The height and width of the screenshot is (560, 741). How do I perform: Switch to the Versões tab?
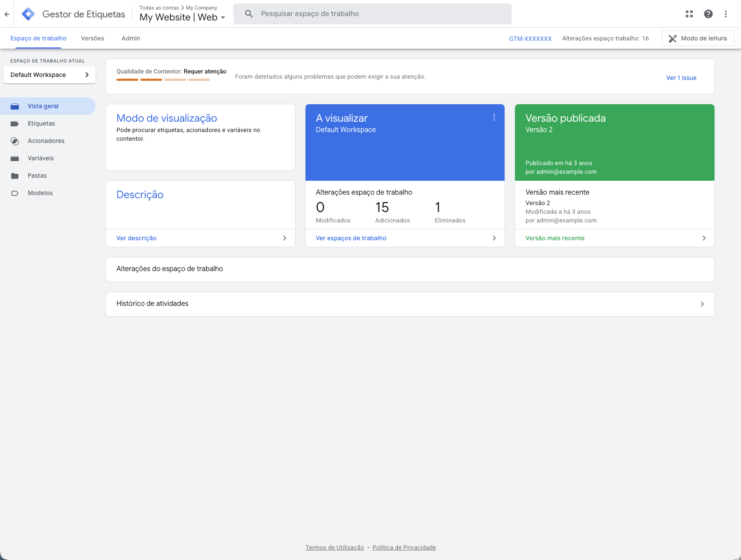coord(93,38)
